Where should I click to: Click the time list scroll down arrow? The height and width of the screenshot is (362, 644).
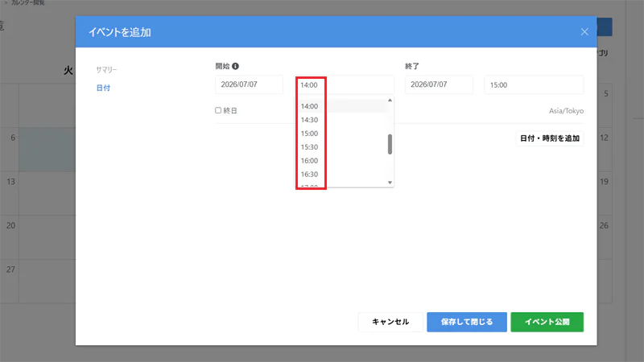tap(390, 183)
